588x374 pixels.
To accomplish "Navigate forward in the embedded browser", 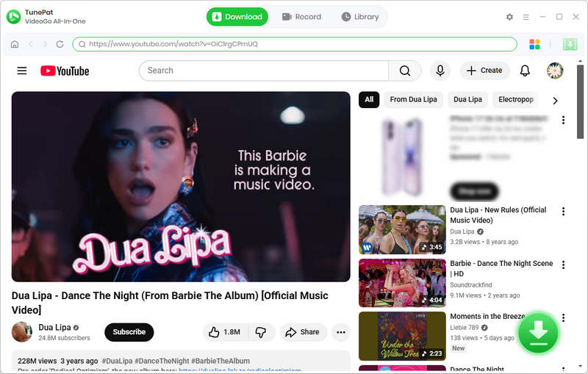I will [x=45, y=44].
